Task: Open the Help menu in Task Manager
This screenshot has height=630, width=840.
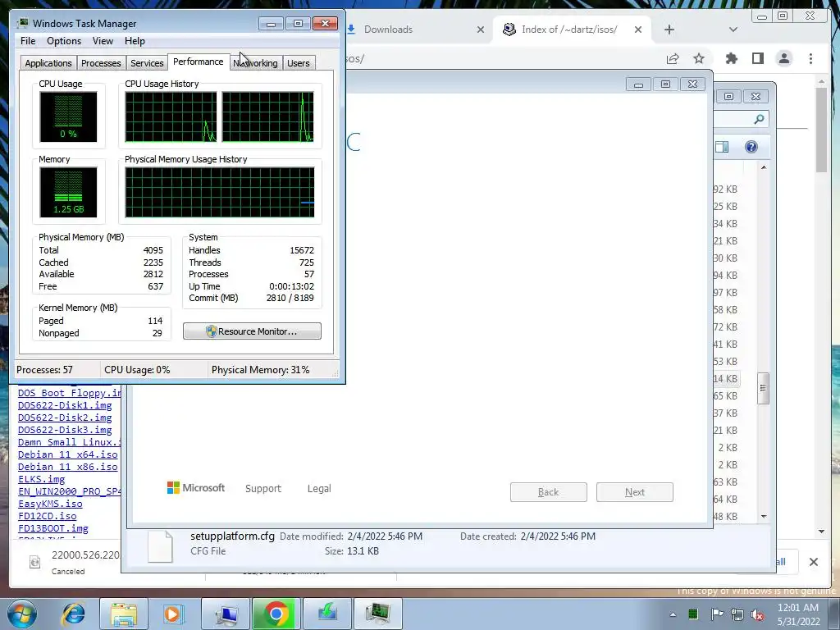Action: click(x=135, y=41)
